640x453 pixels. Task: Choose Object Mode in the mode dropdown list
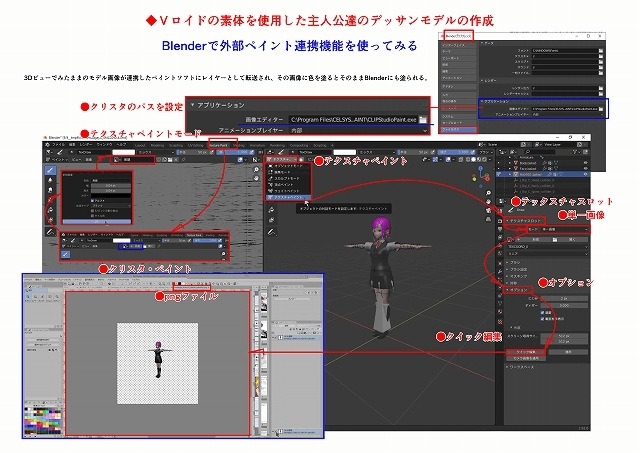click(x=288, y=166)
